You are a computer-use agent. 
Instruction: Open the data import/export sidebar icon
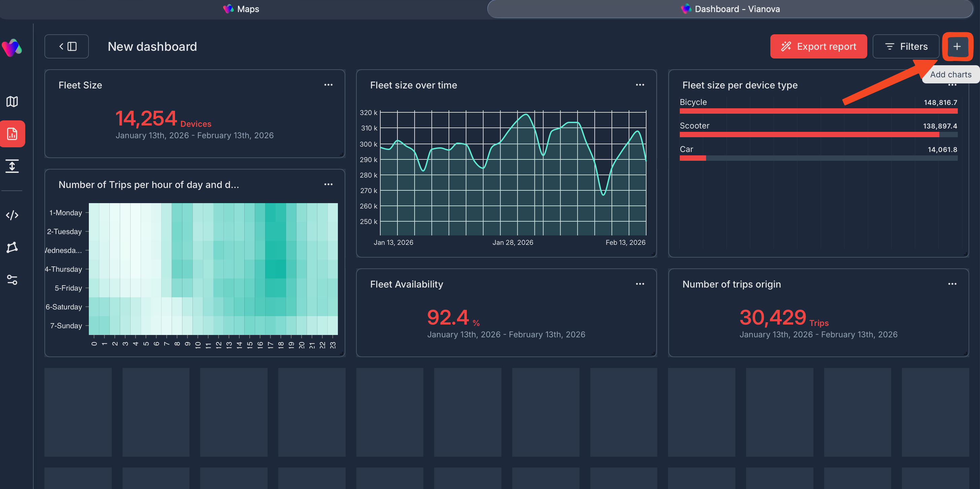tap(12, 166)
